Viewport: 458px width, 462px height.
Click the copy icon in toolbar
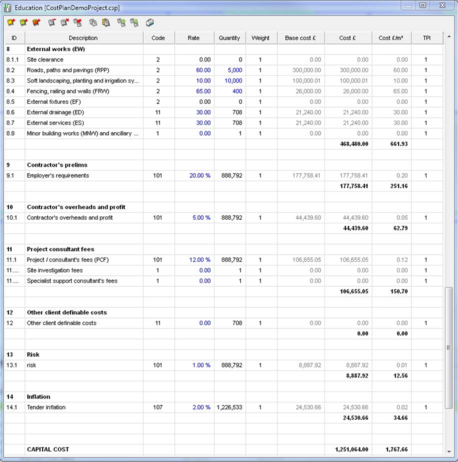pyautogui.click(x=93, y=23)
